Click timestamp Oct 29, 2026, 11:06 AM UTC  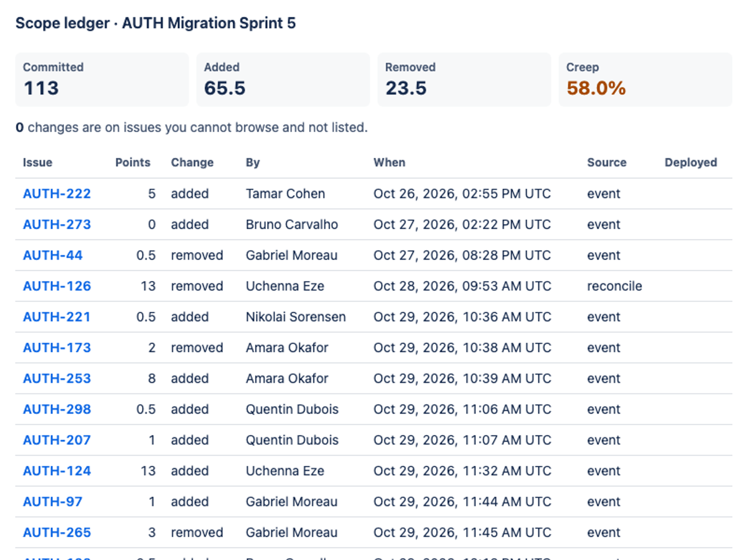point(463,409)
